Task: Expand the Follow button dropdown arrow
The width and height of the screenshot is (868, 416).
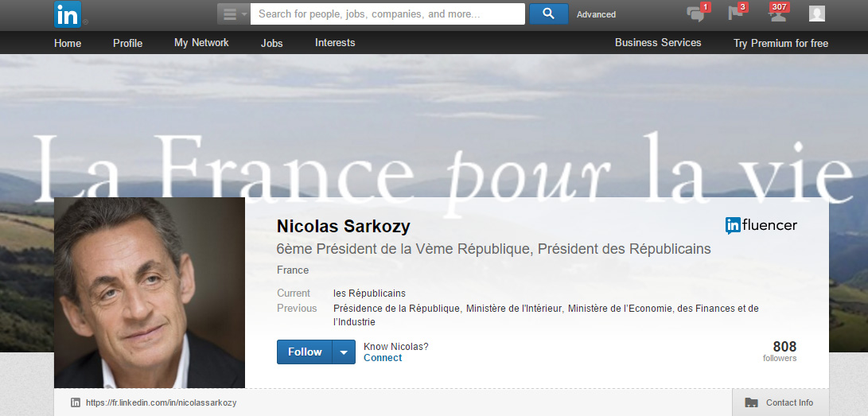Action: (344, 352)
